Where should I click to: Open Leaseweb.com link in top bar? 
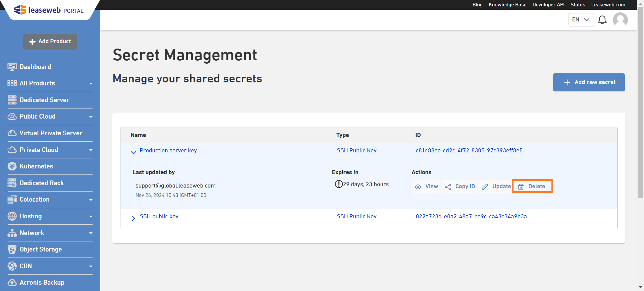pyautogui.click(x=608, y=5)
